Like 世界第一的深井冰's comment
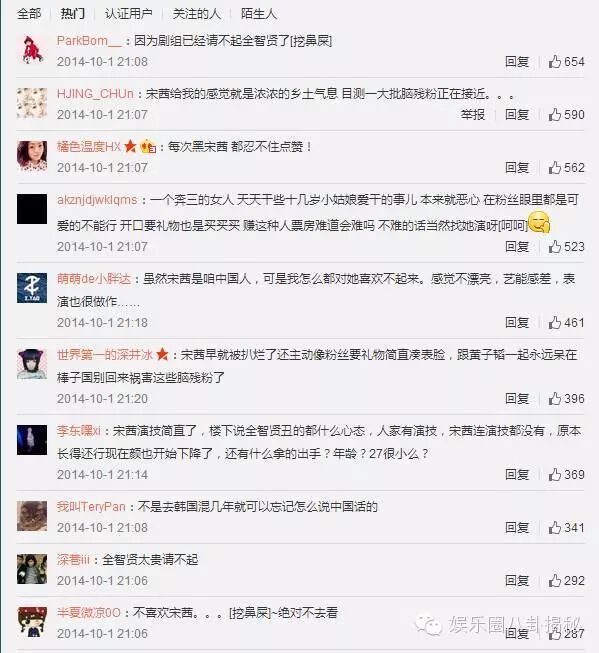The width and height of the screenshot is (599, 653). tap(567, 399)
